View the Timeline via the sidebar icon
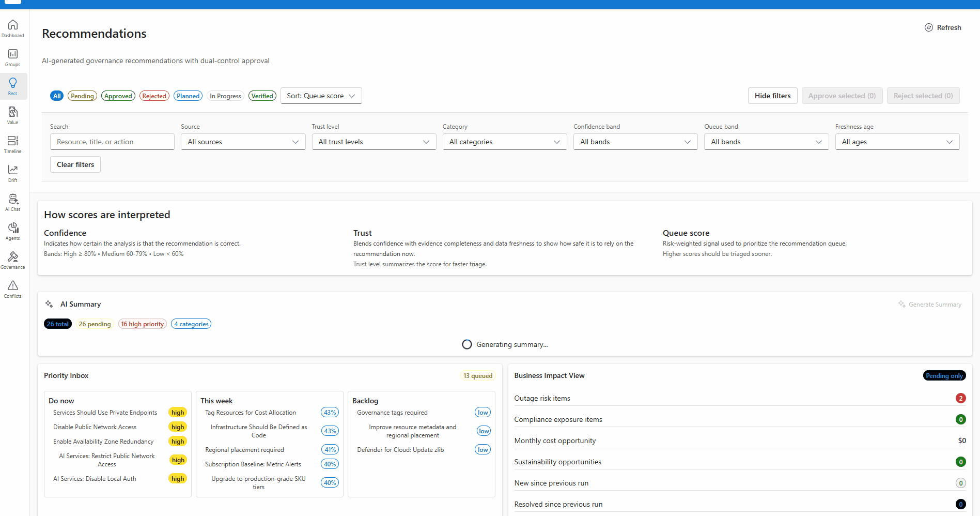Image resolution: width=980 pixels, height=516 pixels. (x=12, y=144)
